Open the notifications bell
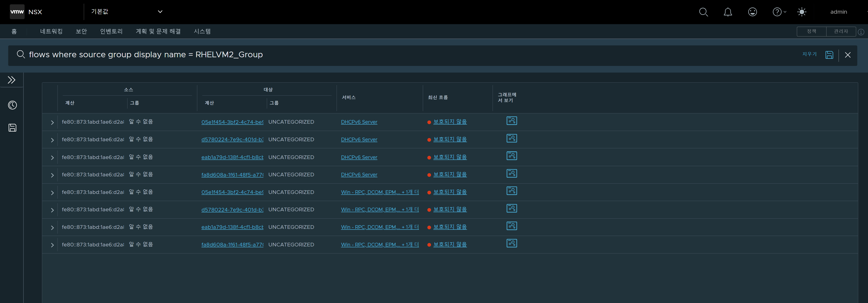The width and height of the screenshot is (868, 303). (x=728, y=12)
